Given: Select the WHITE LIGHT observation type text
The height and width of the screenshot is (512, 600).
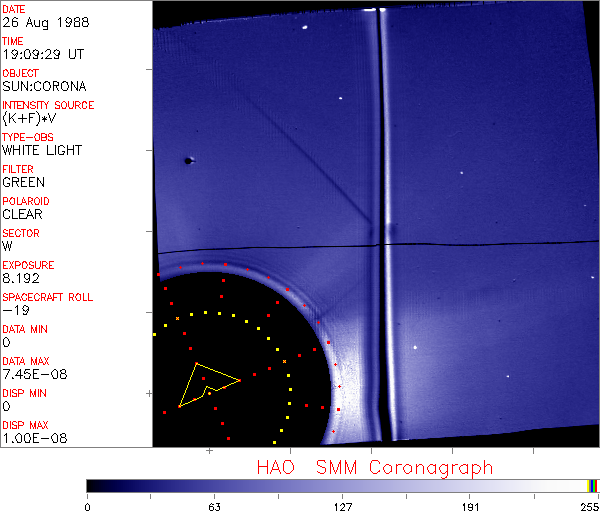Looking at the screenshot, I should pos(42,151).
